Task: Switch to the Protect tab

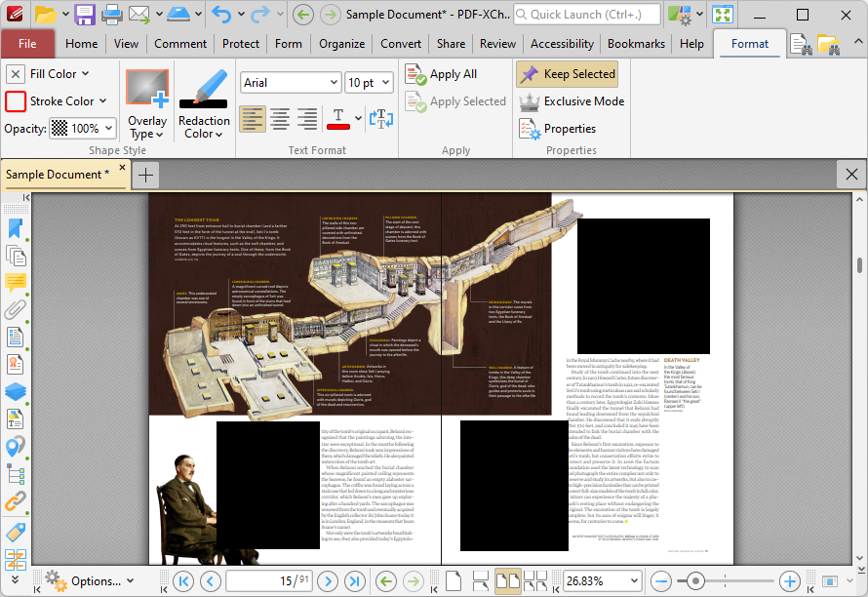Action: (x=241, y=44)
